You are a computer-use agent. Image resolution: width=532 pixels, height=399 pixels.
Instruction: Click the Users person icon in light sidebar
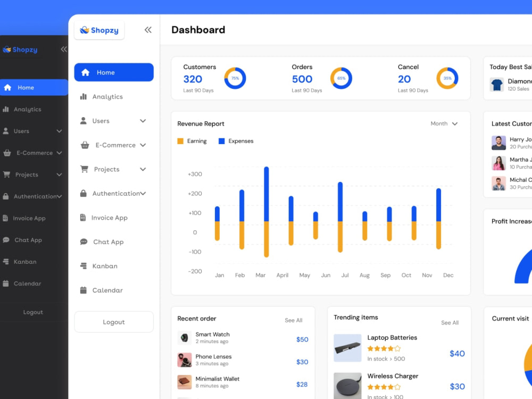[x=84, y=121]
